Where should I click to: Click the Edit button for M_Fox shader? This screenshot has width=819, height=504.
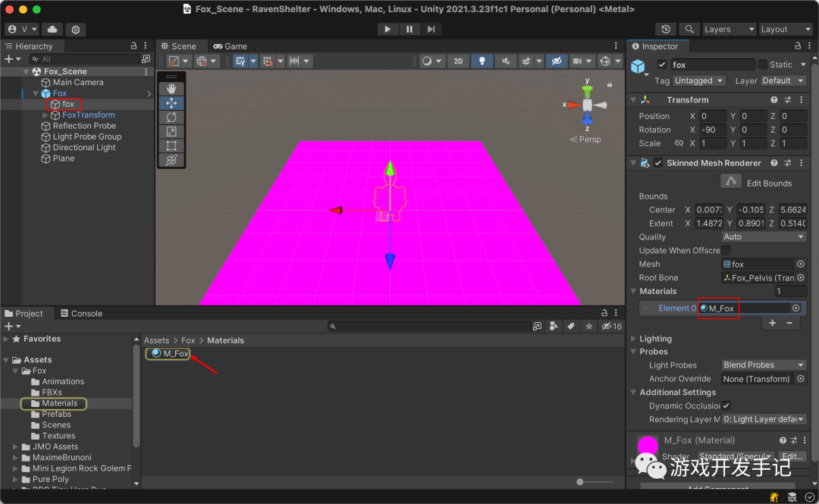pyautogui.click(x=792, y=456)
